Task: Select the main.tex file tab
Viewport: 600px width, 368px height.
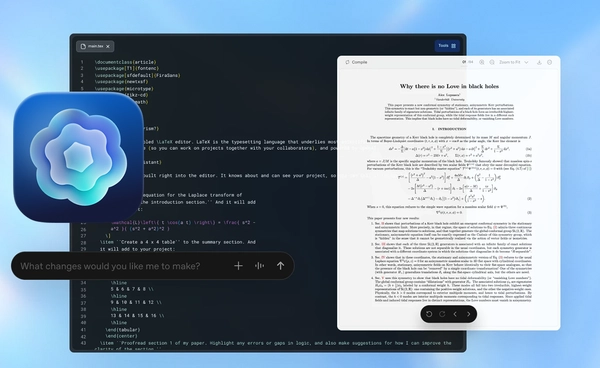Action: 95,46
